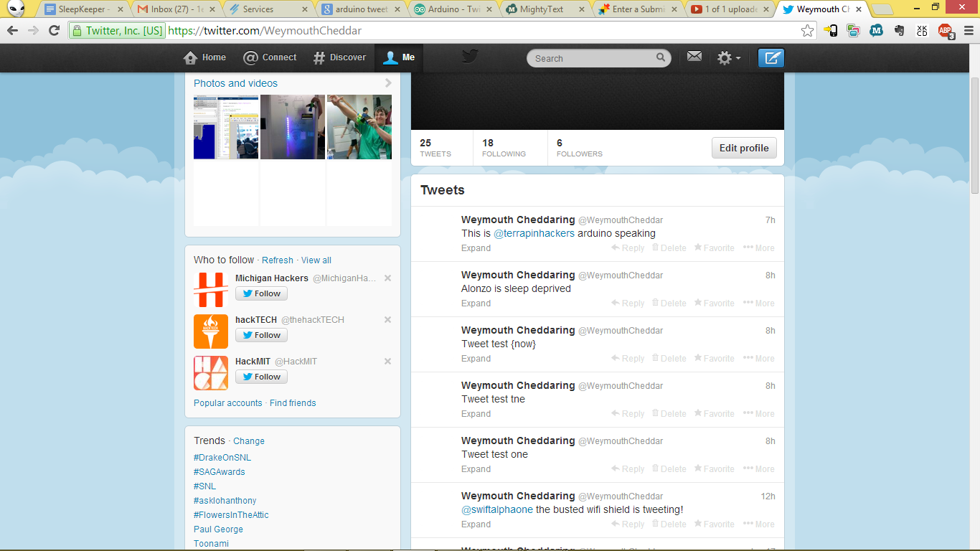The height and width of the screenshot is (551, 980).
Task: Expand Photos and videos chevron arrow
Action: 389,83
